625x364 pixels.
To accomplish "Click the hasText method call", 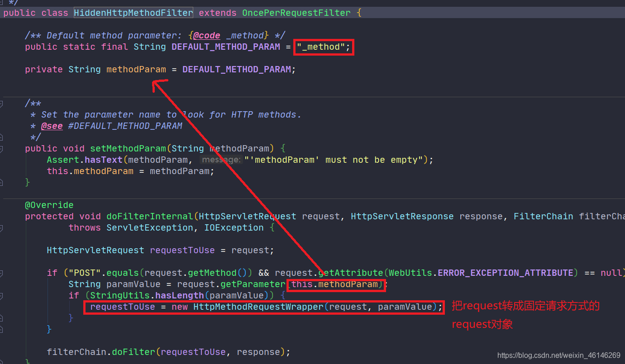I will pos(104,160).
